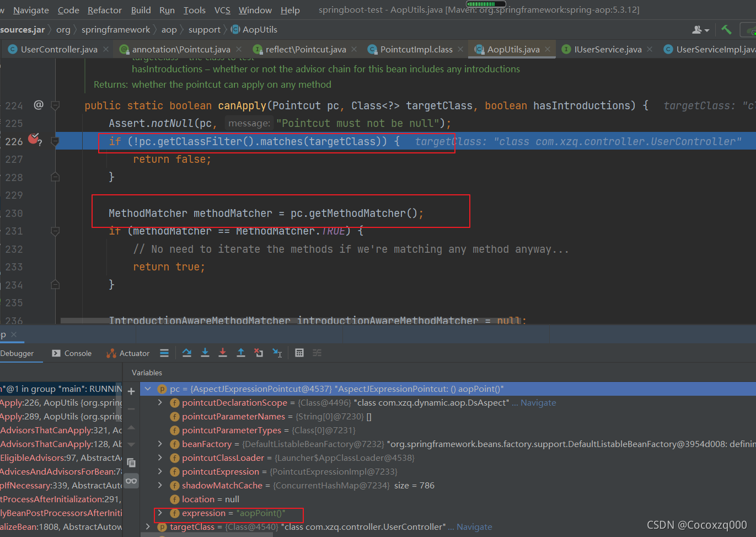
Task: Expand pointcutDeclarationScope variable node
Action: click(160, 402)
